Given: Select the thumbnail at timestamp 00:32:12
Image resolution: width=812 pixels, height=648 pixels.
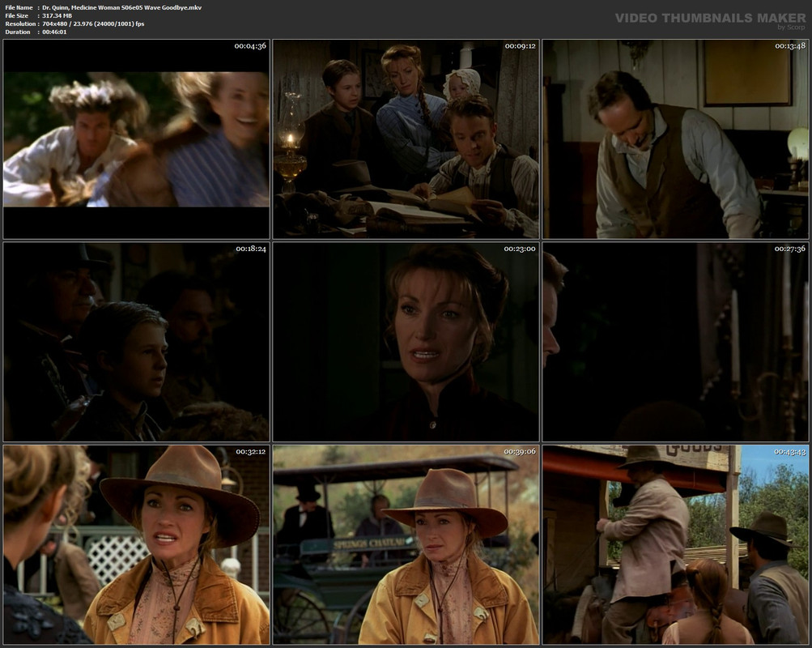Looking at the screenshot, I should click(x=136, y=544).
